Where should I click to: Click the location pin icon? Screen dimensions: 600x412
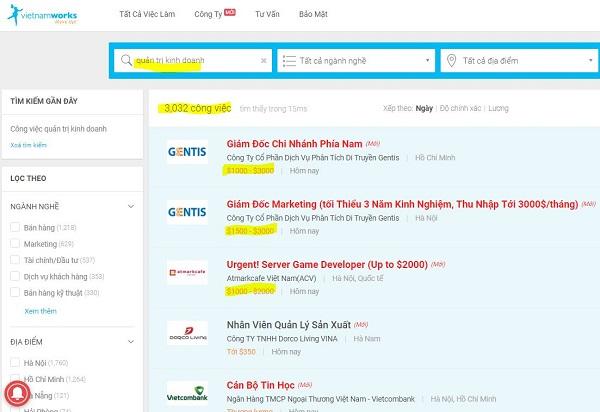tap(452, 60)
